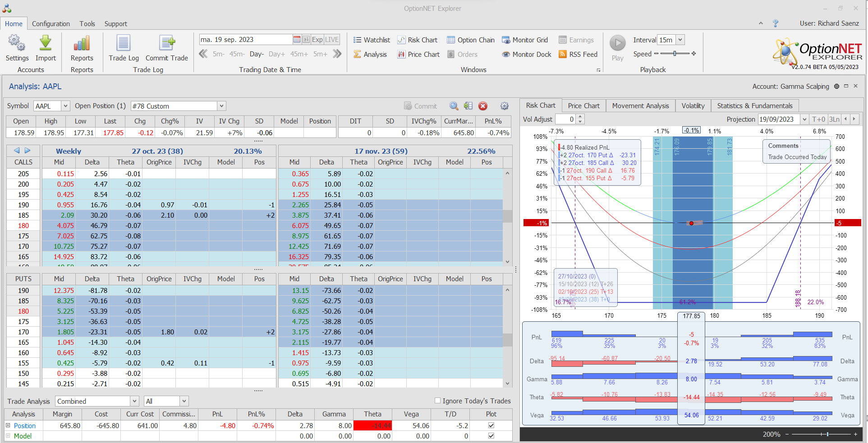Screen dimensions: 868x443
Task: Click the magnifier search icon near Commit
Action: click(x=454, y=106)
